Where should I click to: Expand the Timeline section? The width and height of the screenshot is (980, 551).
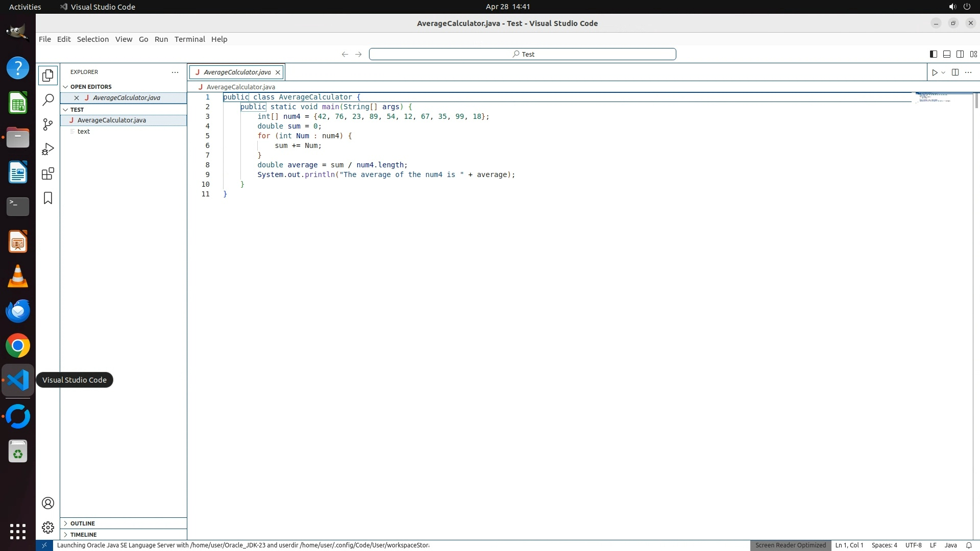pyautogui.click(x=83, y=535)
